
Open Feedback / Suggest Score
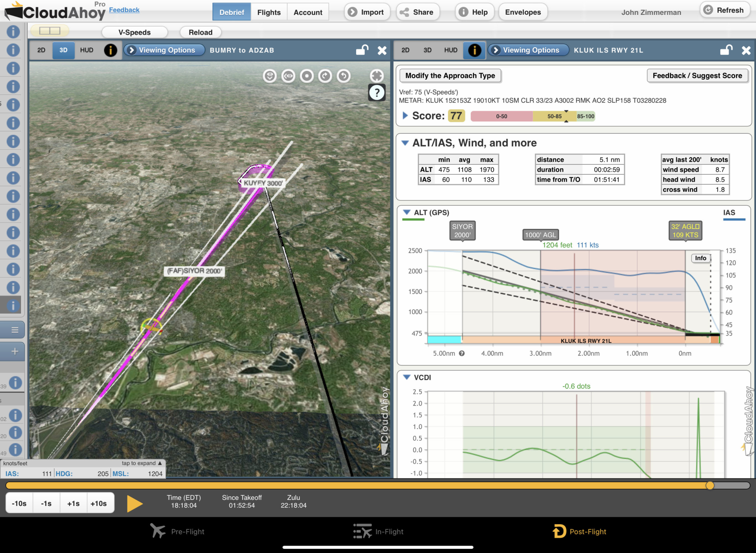pyautogui.click(x=698, y=76)
